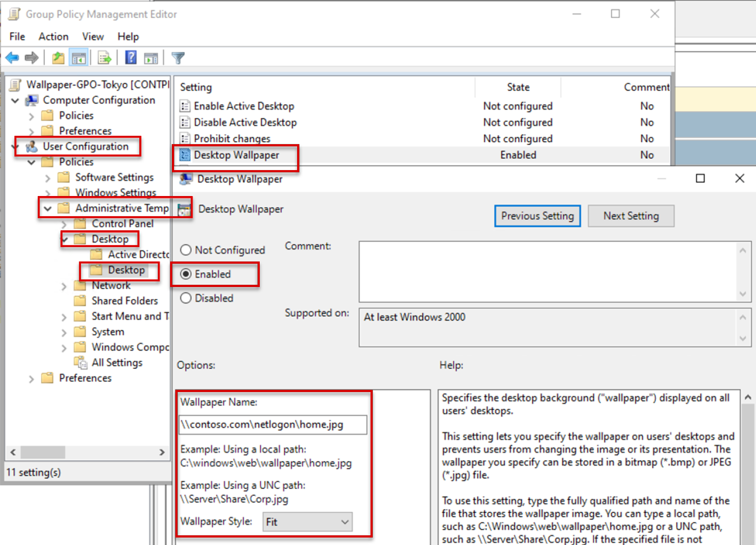Viewport: 756px width, 545px height.
Task: Click the Back arrow toolbar icon
Action: (12, 58)
